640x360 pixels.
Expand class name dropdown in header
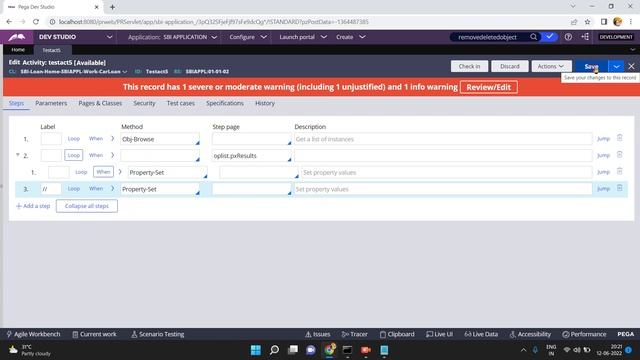125,71
